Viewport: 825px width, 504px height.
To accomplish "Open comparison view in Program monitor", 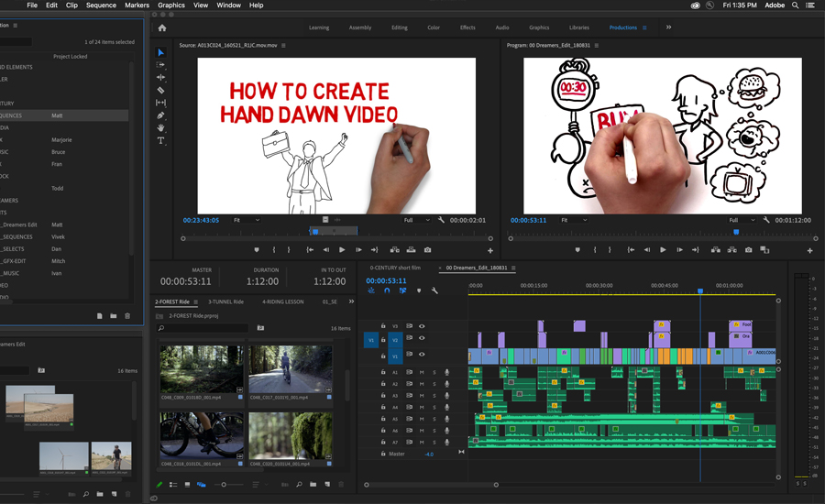I will (x=764, y=250).
